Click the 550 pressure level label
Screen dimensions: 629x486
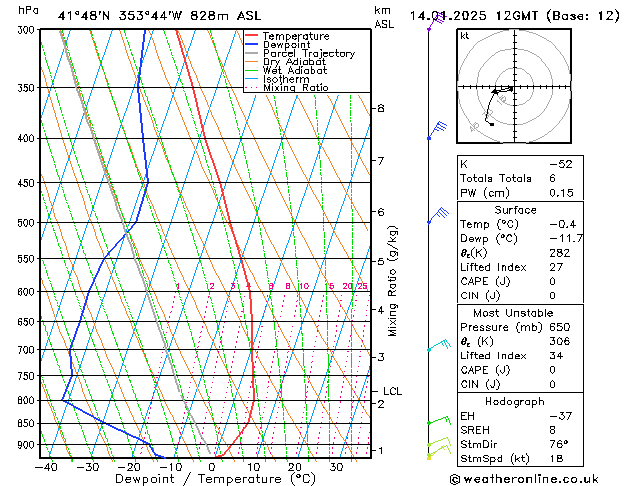point(28,259)
